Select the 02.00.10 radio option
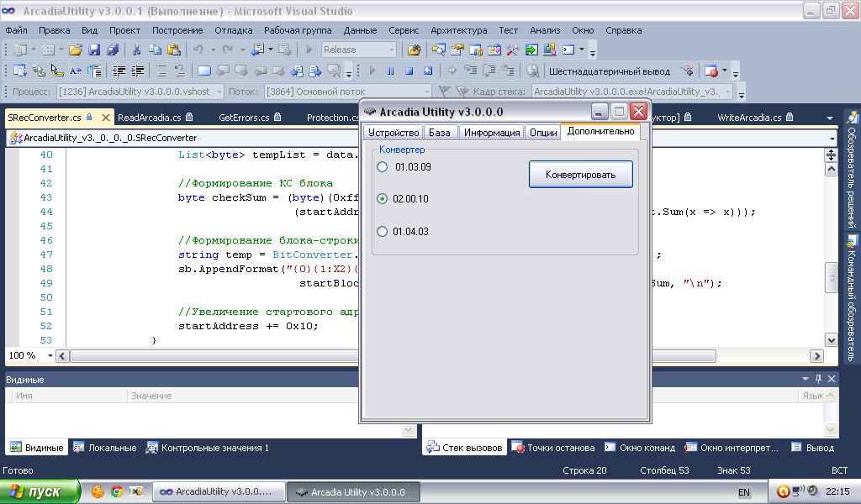861x504 pixels. click(x=383, y=199)
